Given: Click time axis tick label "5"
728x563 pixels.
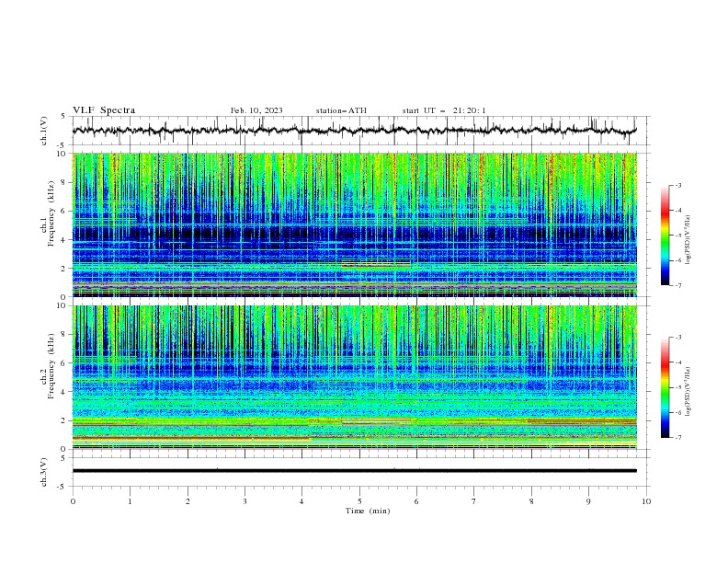Looking at the screenshot, I should [x=359, y=501].
